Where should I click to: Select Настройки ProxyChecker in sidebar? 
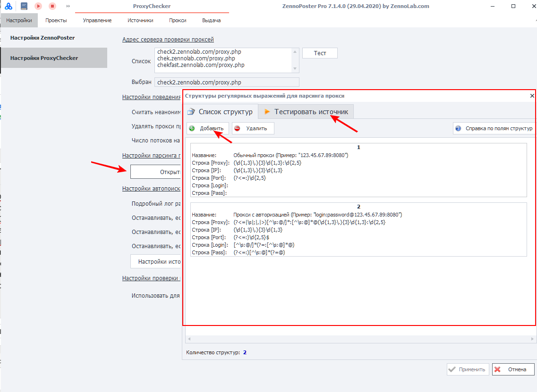(54, 58)
